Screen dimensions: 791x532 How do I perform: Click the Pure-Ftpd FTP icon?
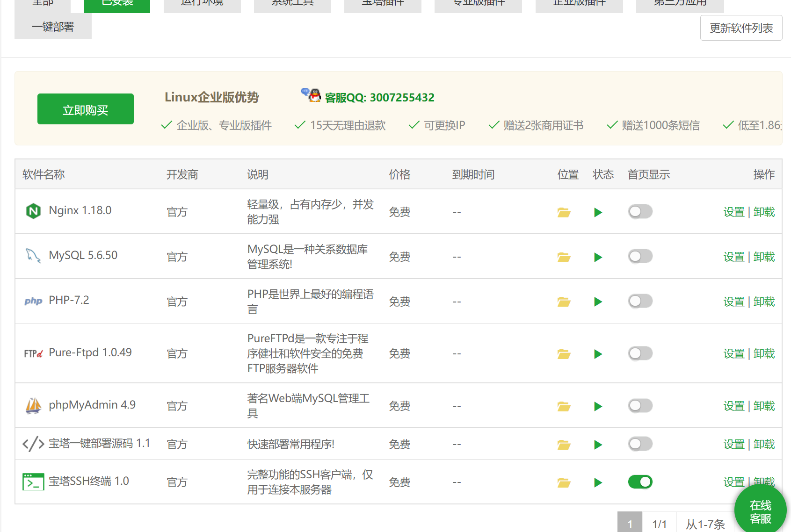pyautogui.click(x=33, y=353)
